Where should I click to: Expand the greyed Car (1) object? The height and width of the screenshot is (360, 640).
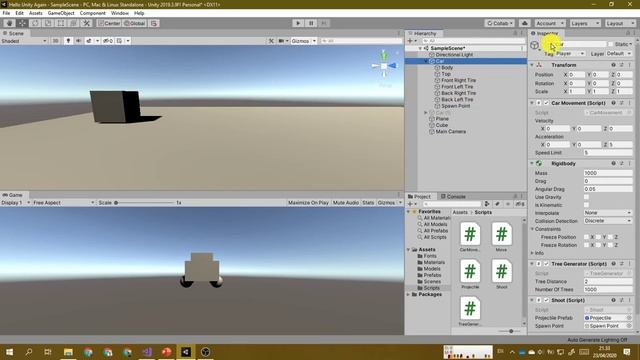click(426, 112)
